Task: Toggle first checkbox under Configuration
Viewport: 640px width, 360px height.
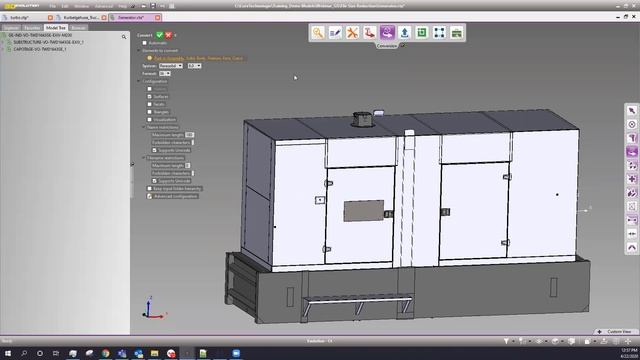Action: coord(149,89)
